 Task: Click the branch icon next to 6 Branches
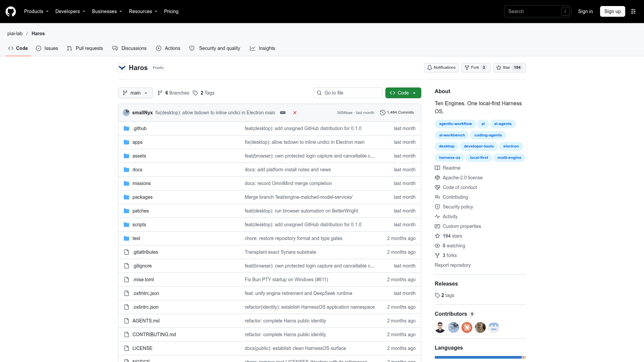tap(160, 93)
